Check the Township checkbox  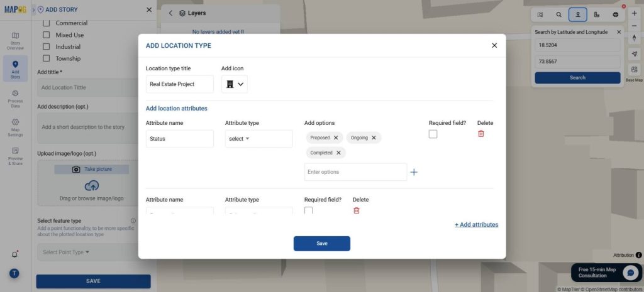47,58
